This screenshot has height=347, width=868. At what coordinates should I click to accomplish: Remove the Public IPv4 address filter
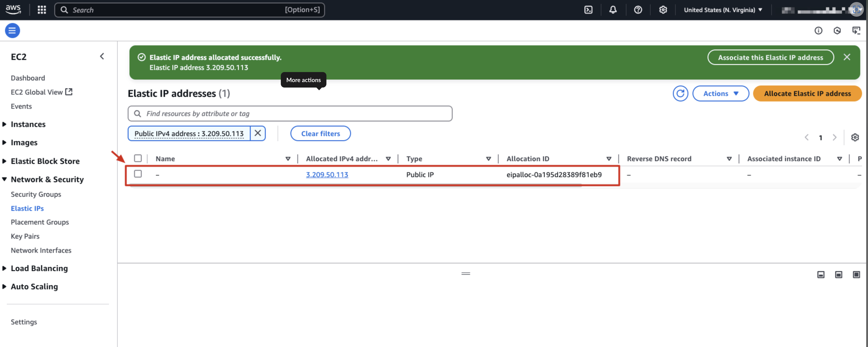(x=258, y=133)
